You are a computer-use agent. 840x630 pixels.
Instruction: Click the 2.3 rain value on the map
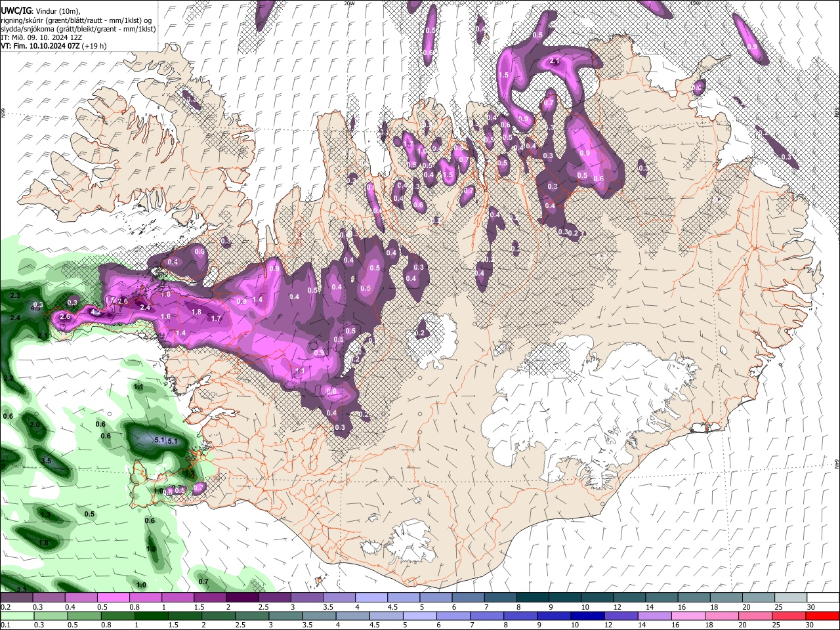point(15,297)
